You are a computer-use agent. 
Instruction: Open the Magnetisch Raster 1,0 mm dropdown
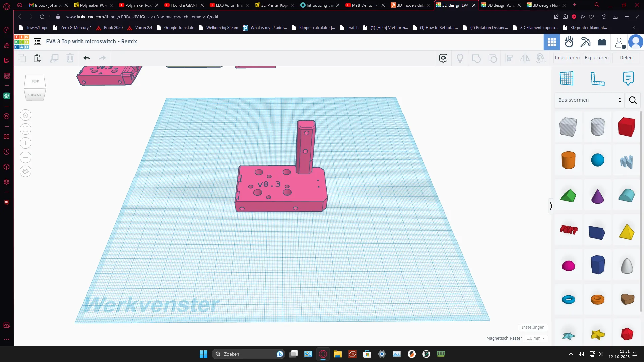click(x=536, y=338)
